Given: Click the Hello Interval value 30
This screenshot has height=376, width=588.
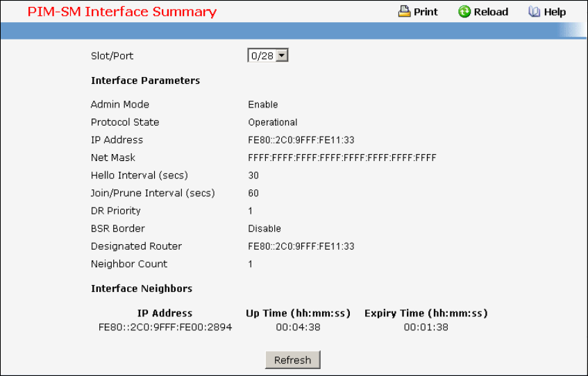Looking at the screenshot, I should 253,176.
